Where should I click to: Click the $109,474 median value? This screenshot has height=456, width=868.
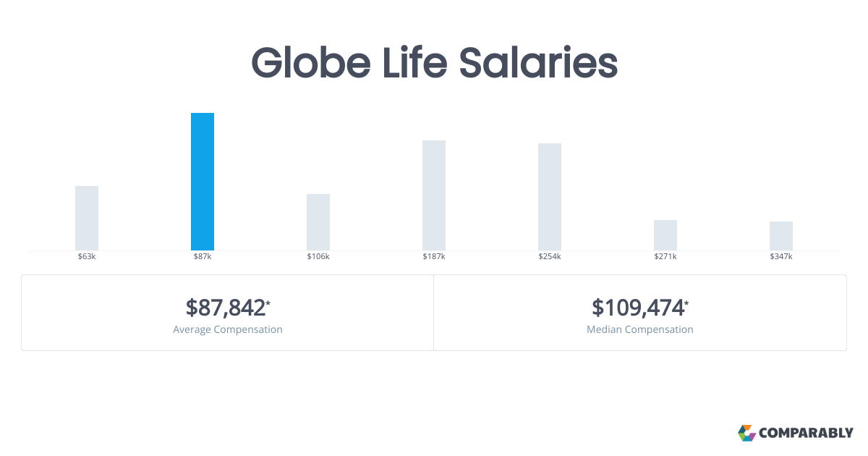[x=638, y=308]
